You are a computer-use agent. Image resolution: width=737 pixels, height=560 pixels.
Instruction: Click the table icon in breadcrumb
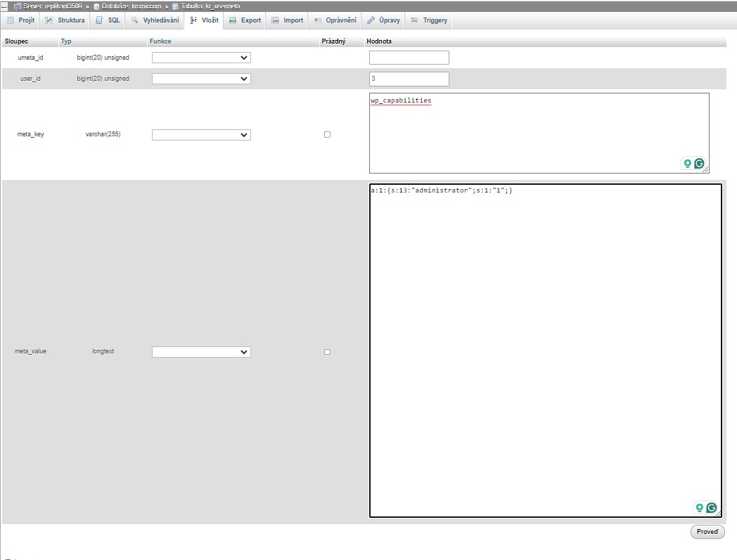pos(175,6)
